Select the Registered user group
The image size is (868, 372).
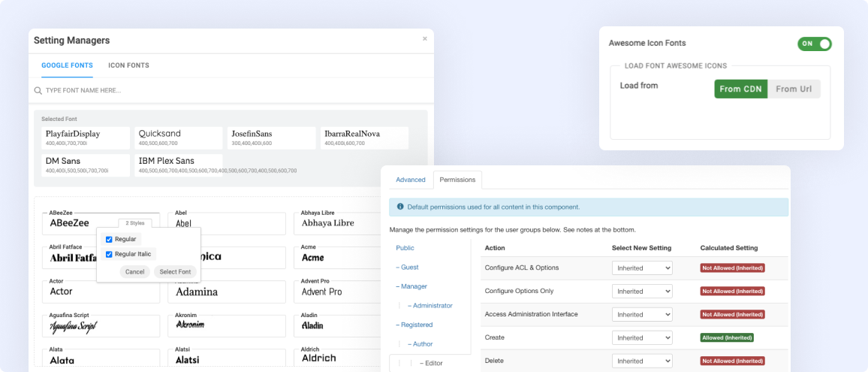(414, 325)
